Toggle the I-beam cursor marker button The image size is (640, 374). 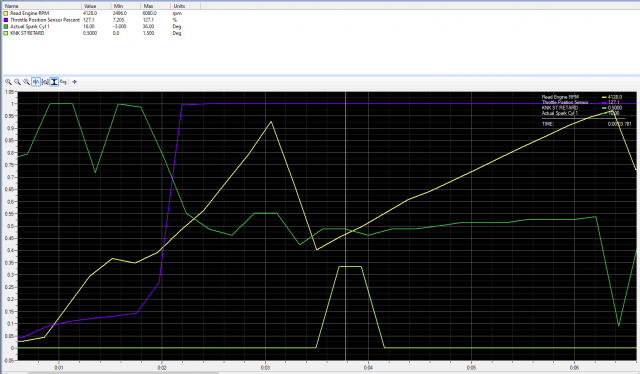(54, 82)
